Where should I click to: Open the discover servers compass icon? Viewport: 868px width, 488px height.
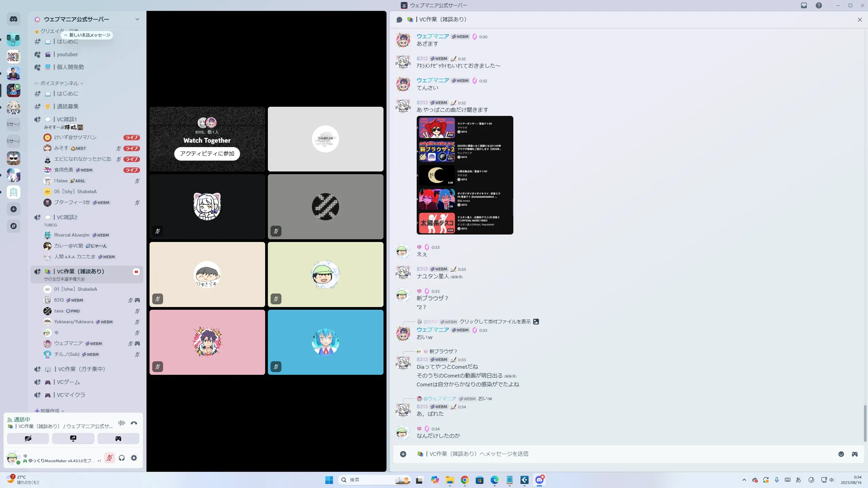tap(14, 226)
